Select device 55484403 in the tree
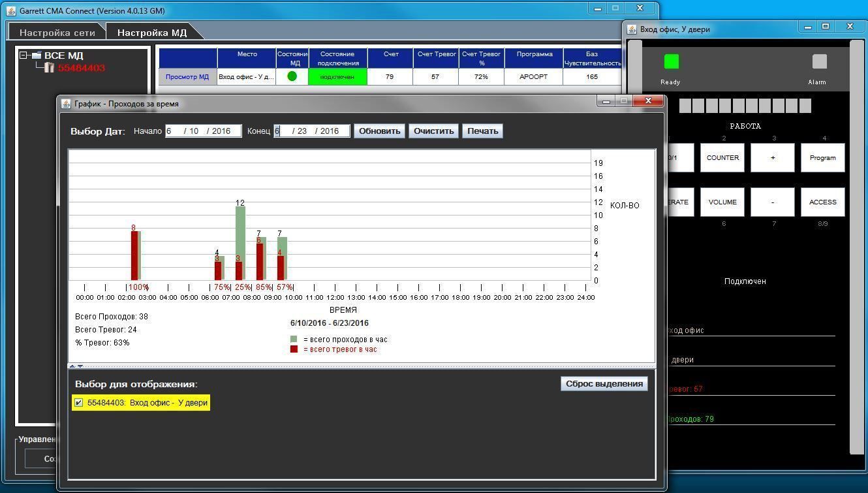This screenshot has height=493, width=868. pos(82,68)
